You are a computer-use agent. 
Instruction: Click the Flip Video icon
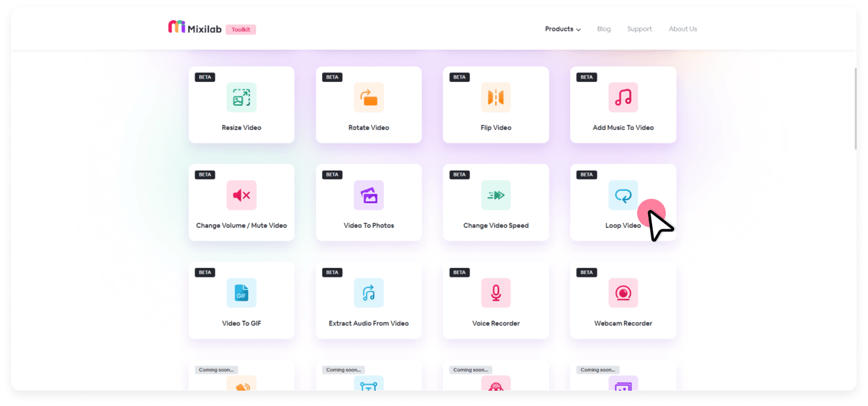click(496, 97)
